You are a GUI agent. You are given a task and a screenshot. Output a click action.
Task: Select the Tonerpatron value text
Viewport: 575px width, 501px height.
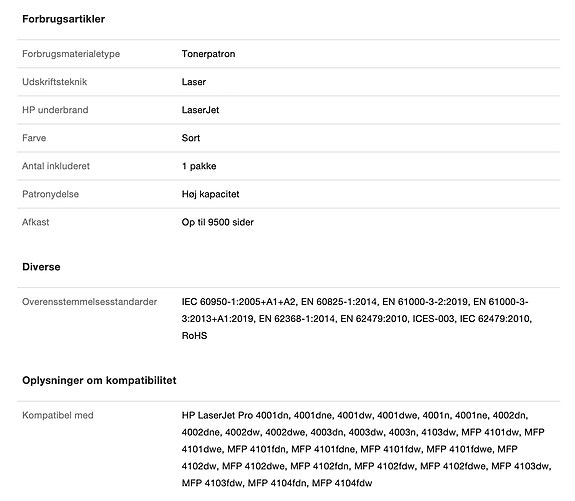[x=208, y=54]
